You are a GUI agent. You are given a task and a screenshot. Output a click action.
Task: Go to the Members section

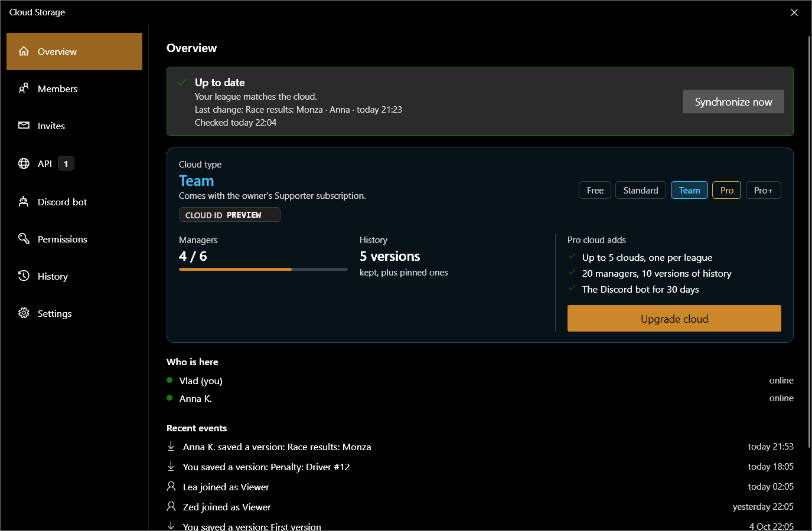click(74, 88)
